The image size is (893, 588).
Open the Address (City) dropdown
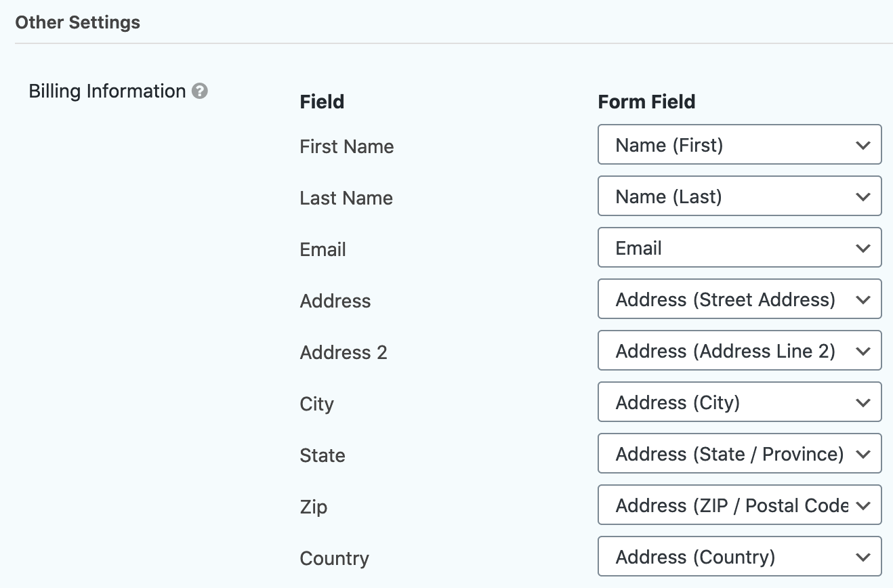pos(739,402)
